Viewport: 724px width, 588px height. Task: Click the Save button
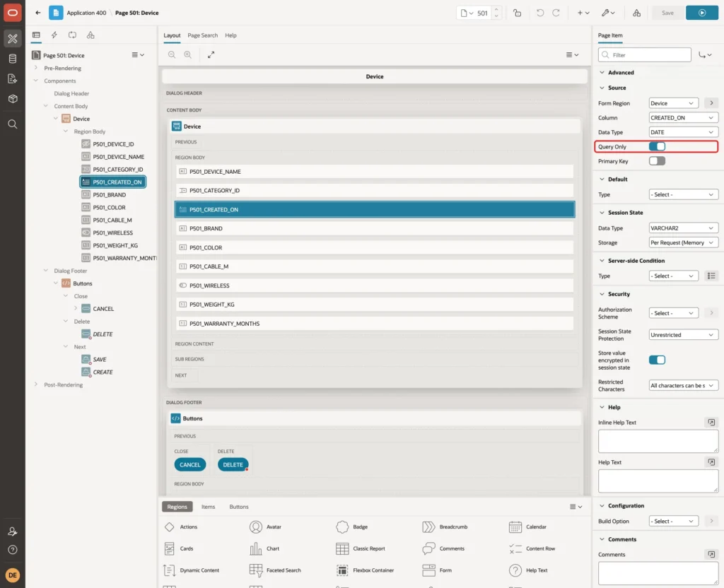click(x=667, y=13)
